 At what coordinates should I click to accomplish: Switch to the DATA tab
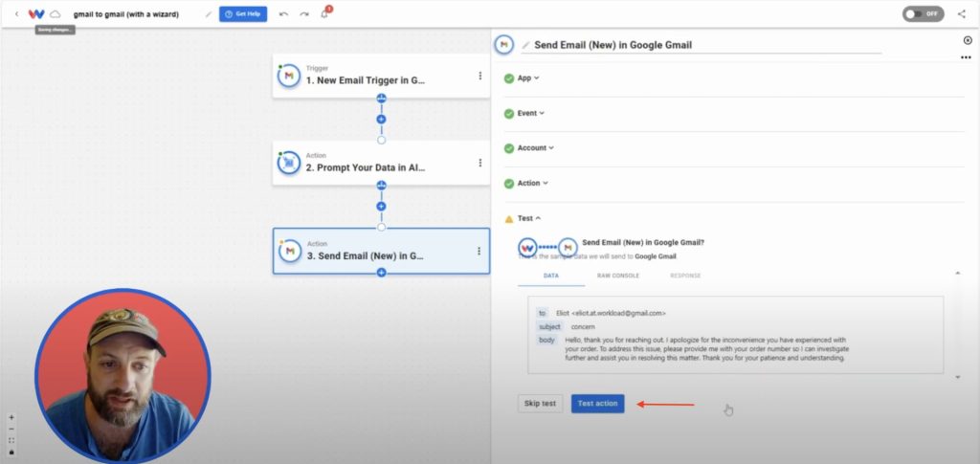551,276
